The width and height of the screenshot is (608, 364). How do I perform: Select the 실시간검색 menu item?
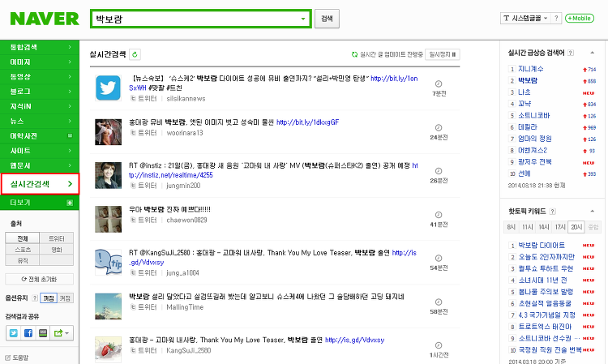click(40, 184)
